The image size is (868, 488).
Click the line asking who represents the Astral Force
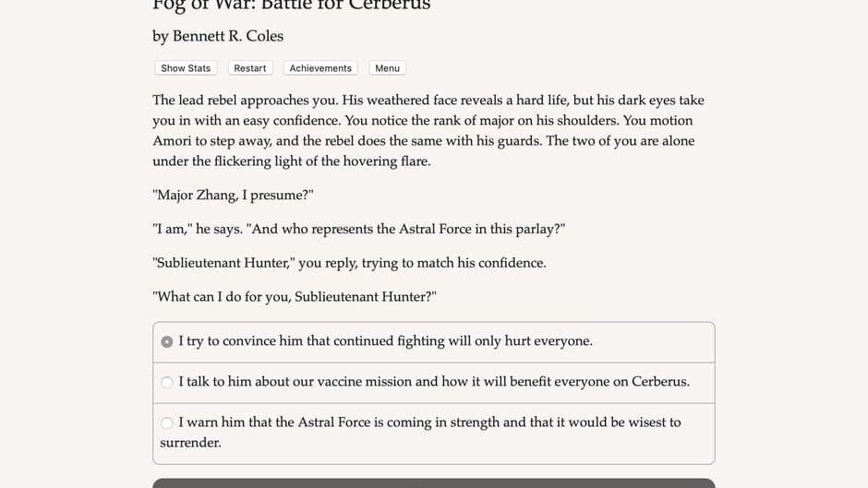pos(358,229)
